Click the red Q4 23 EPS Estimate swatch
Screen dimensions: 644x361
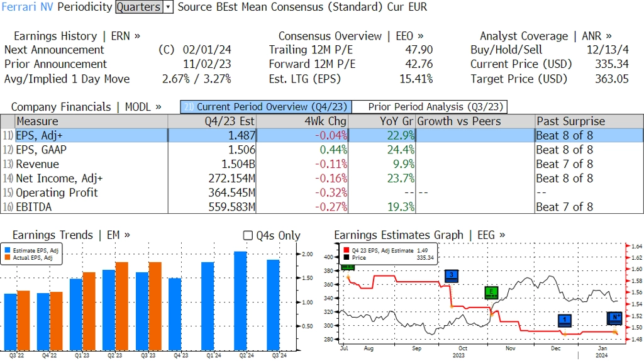[347, 250]
